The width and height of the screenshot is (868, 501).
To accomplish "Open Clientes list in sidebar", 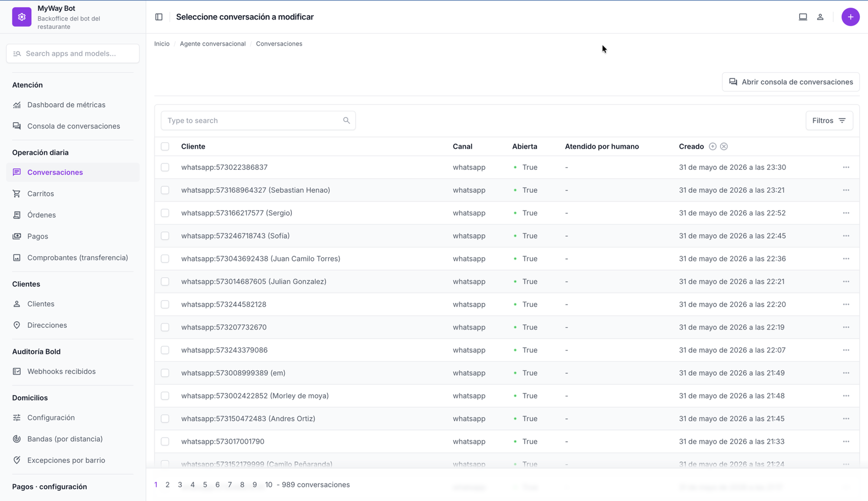I will pos(73,304).
